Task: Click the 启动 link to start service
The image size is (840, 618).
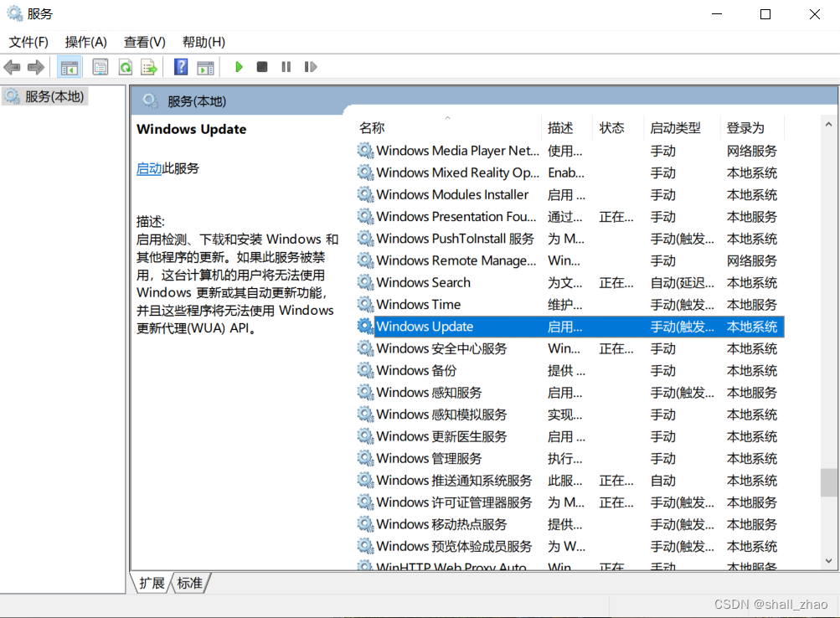Action: click(x=149, y=168)
